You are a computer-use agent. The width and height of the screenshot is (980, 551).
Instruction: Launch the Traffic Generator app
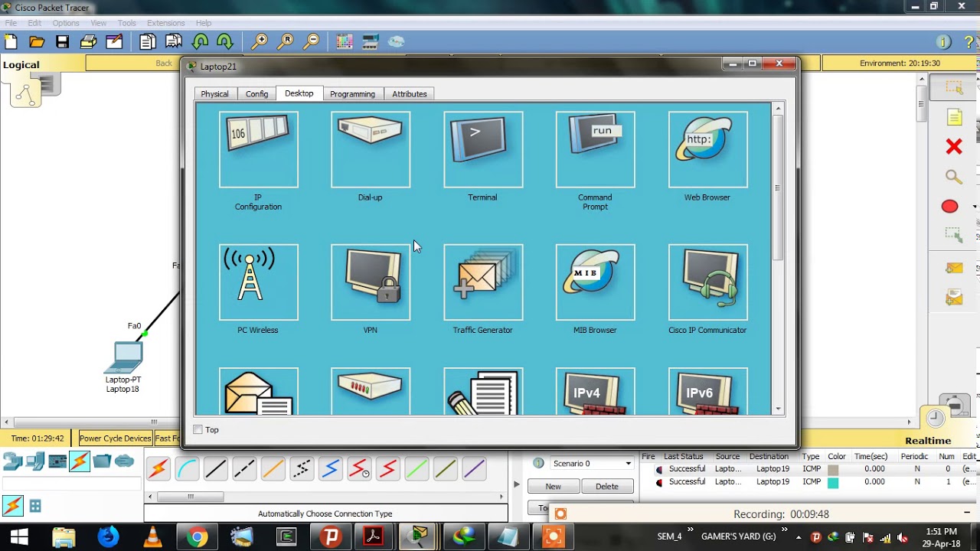(483, 282)
